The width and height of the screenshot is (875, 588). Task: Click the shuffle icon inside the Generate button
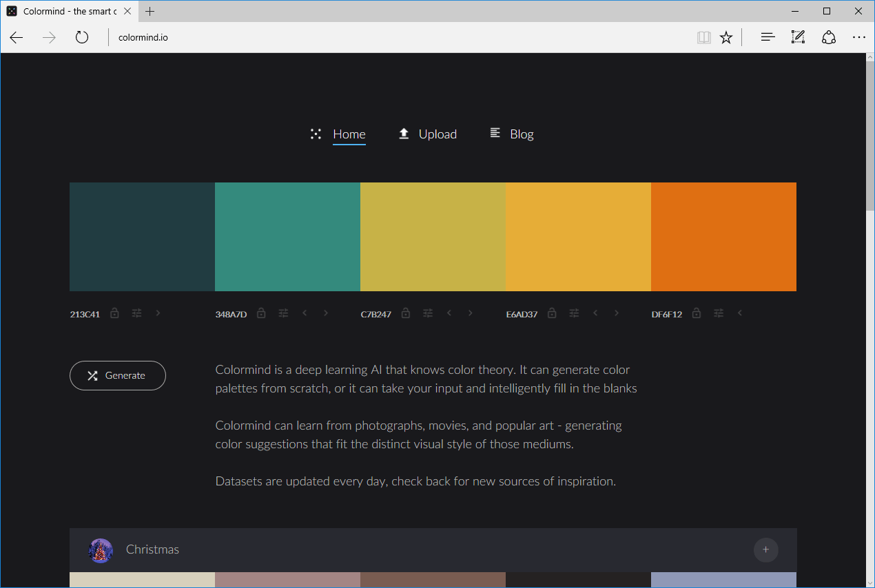point(92,375)
